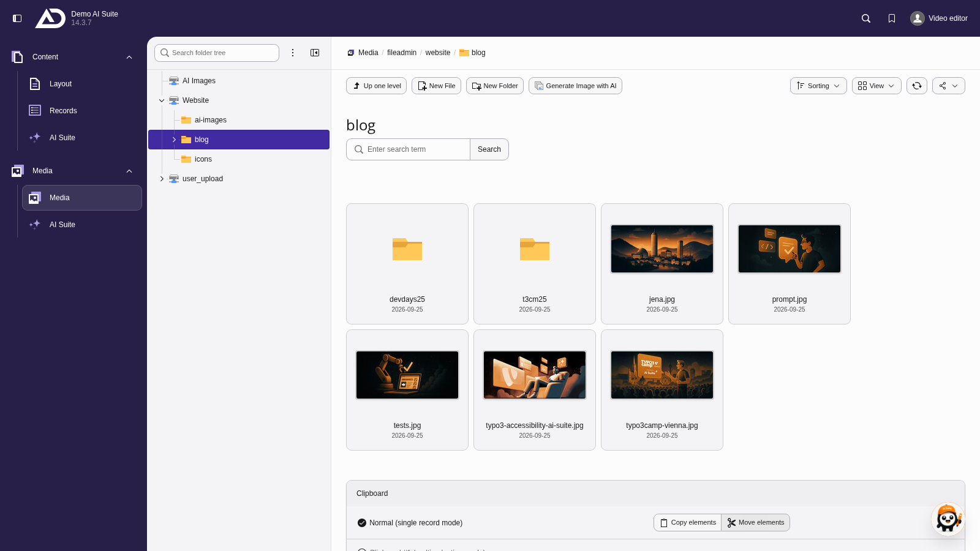Open the bookmarks icon in top bar
Screen dimensions: 980x551
coord(892,18)
